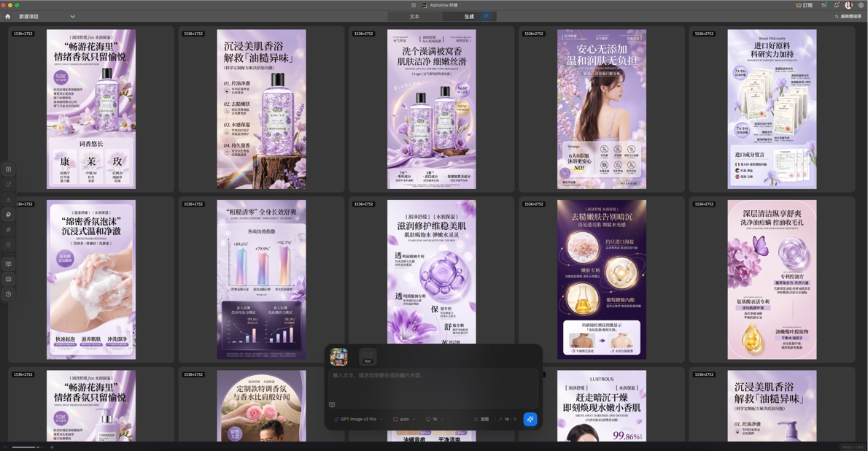Click the AlphaVow app title in title bar
Image resolution: width=868 pixels, height=451 pixels.
[443, 5]
